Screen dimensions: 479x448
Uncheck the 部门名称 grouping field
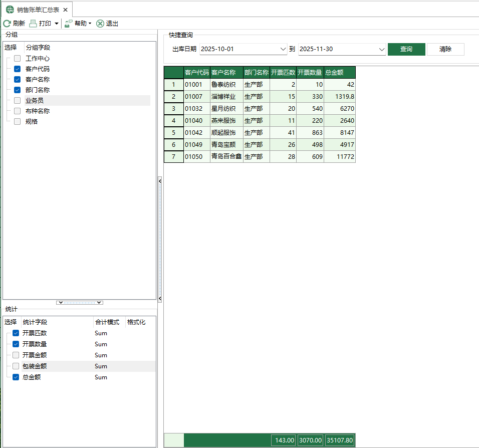click(x=18, y=90)
